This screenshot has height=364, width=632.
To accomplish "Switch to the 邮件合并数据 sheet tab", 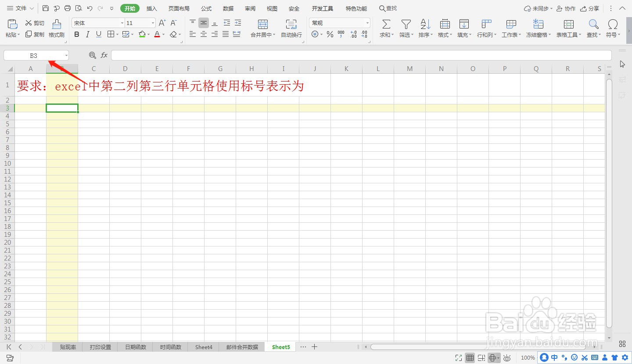I will click(242, 346).
